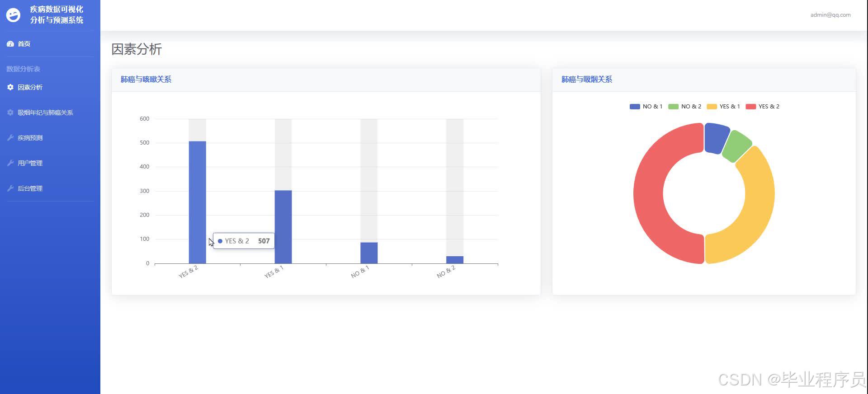Image resolution: width=868 pixels, height=394 pixels.
Task: Click the gear icon beside 吸烟年纪与肺癌关系
Action: [10, 113]
